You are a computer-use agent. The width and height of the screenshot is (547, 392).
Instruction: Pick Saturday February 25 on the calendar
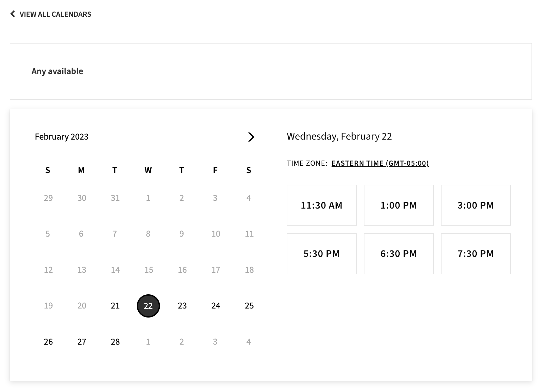click(x=249, y=306)
